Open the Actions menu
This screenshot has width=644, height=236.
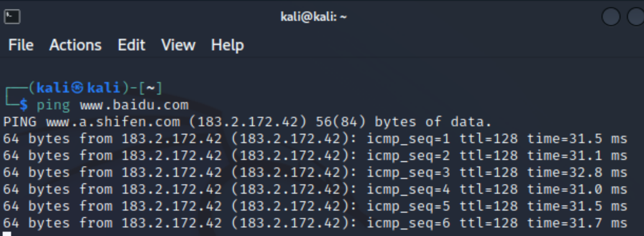tap(75, 45)
